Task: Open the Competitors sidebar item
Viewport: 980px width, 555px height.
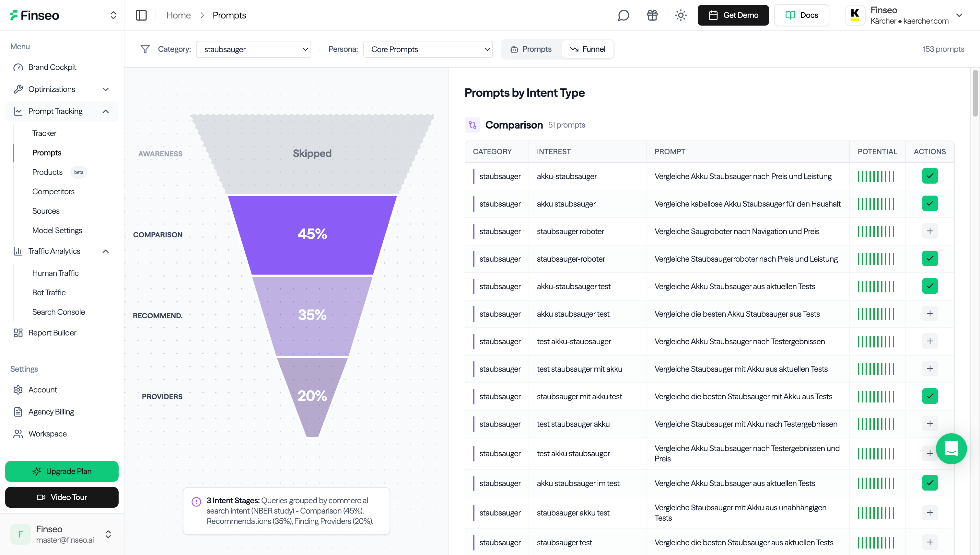Action: (x=53, y=191)
